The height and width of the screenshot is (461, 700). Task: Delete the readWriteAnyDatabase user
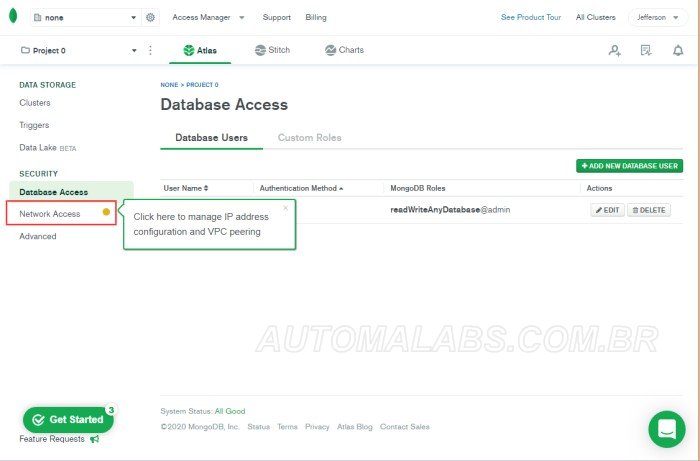649,210
